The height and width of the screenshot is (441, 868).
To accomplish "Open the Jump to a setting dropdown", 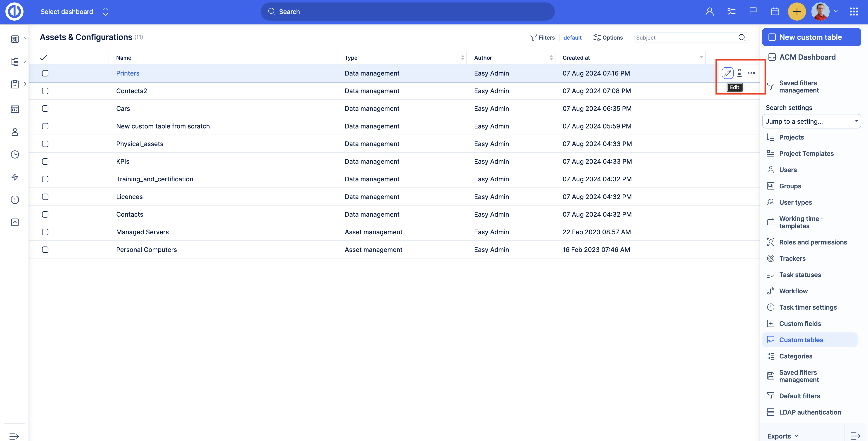I will point(811,121).
